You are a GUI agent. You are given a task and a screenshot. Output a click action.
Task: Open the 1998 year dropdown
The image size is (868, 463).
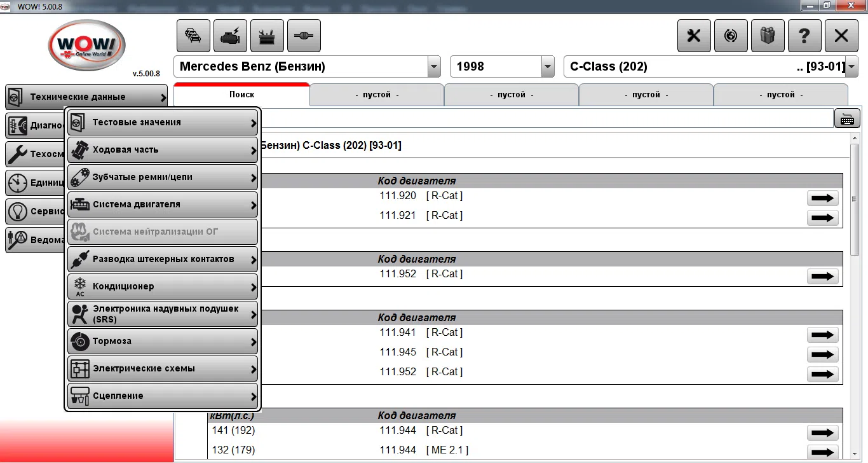pos(547,66)
